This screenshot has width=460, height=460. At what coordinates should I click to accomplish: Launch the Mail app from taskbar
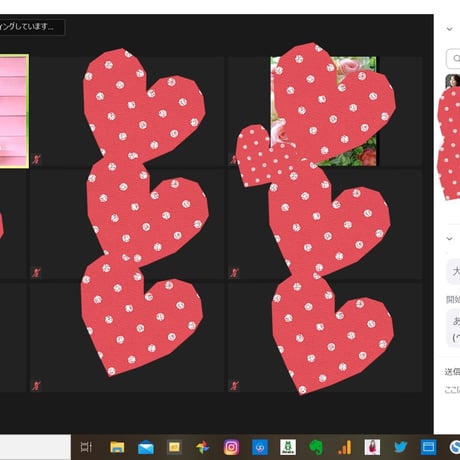click(146, 448)
